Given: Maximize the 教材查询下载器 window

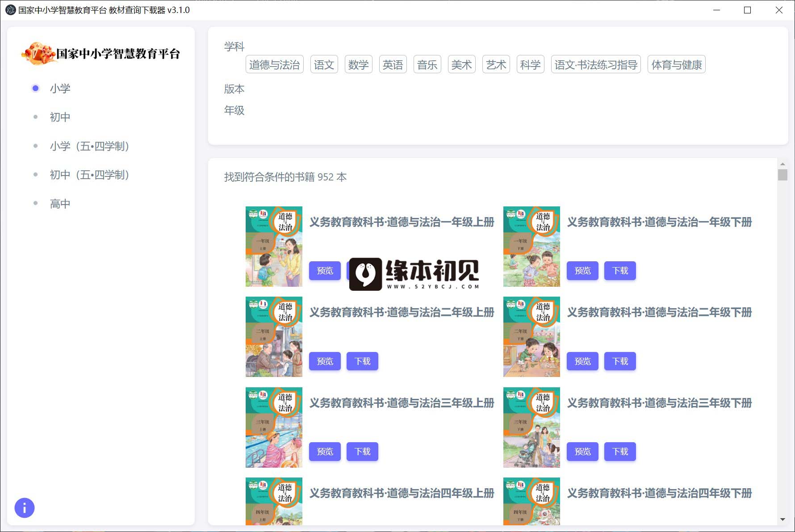Looking at the screenshot, I should pyautogui.click(x=747, y=10).
